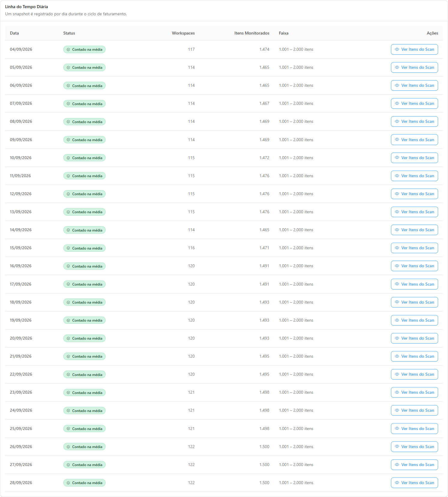Click the Status column header
This screenshot has height=497, width=448.
coord(69,33)
